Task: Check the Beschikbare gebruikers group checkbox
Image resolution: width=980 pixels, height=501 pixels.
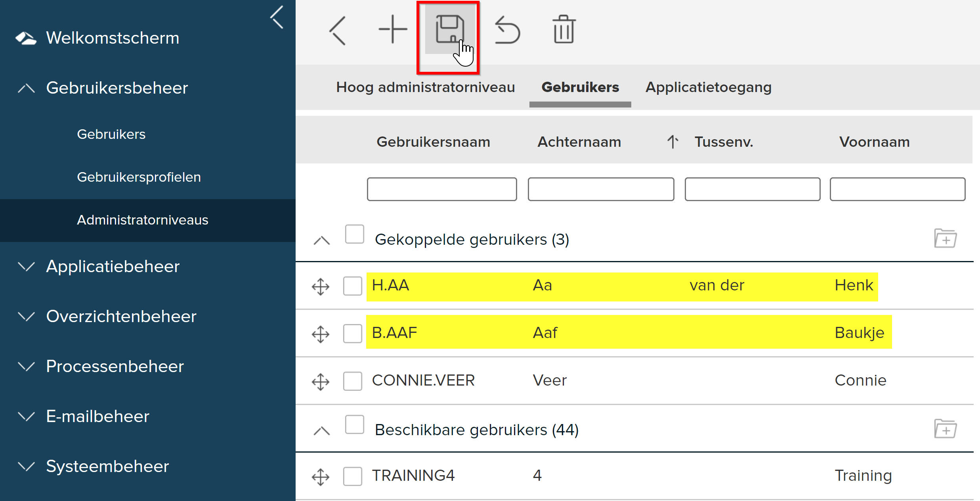Action: pos(355,424)
